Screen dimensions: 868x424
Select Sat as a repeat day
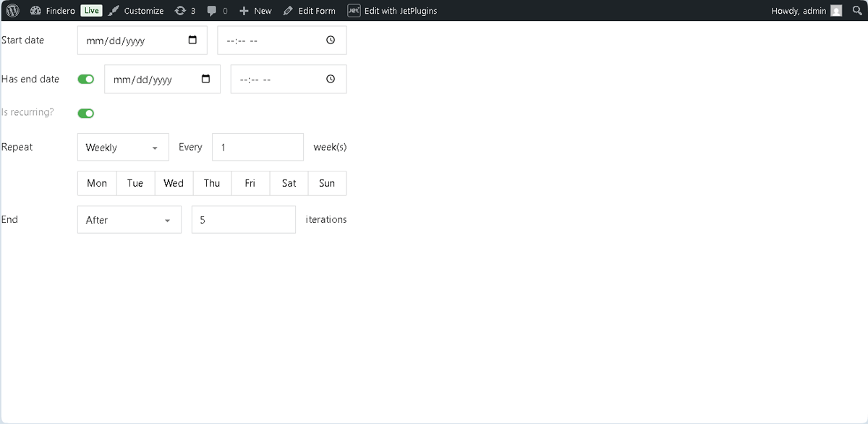289,183
